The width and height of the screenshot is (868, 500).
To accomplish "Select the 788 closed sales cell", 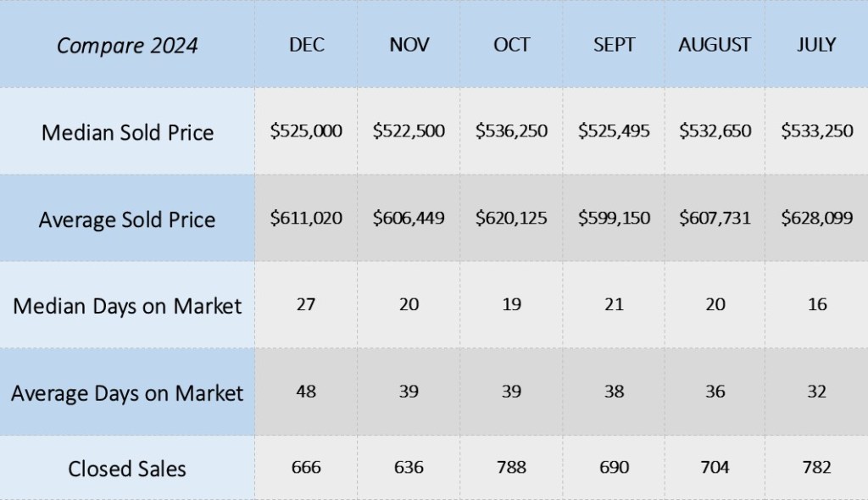I will (511, 467).
